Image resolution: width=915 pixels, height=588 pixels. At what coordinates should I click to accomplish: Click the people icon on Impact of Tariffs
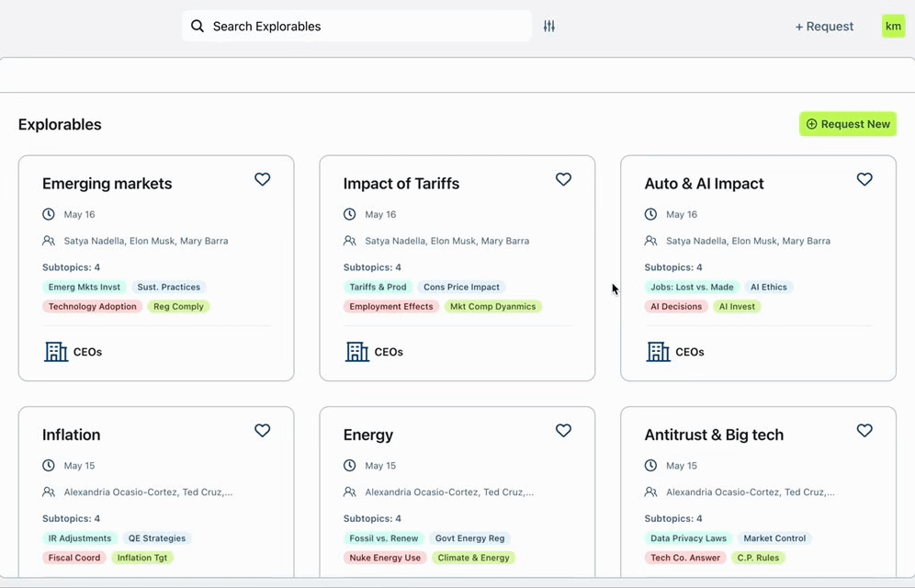tap(349, 241)
